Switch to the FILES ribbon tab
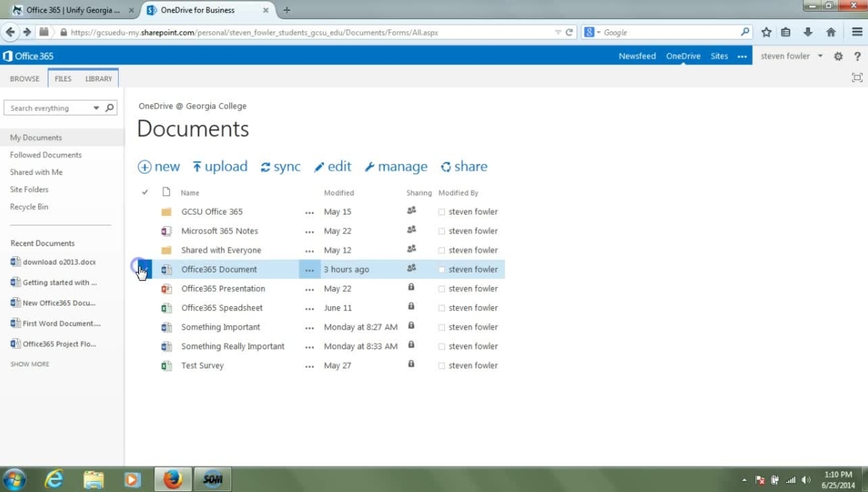868x492 pixels. pos(63,79)
